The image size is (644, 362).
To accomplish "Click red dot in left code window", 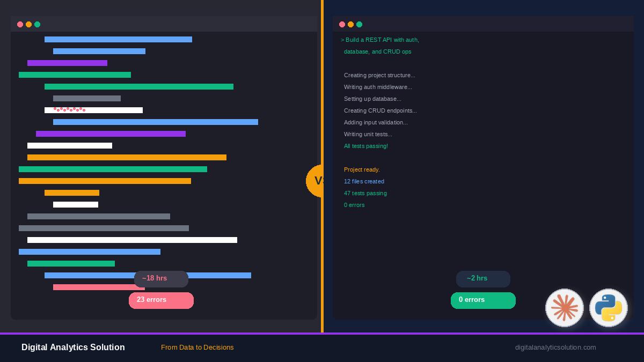I will click(20, 24).
